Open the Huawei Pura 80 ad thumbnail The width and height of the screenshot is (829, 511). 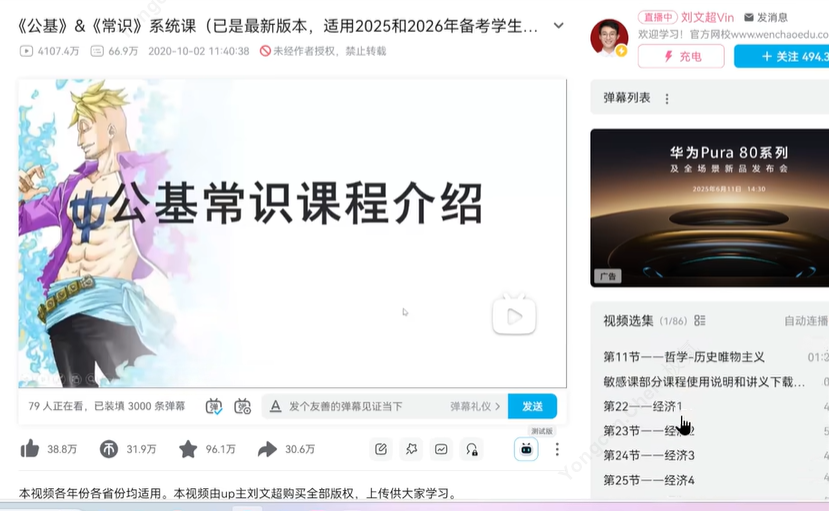(x=710, y=208)
